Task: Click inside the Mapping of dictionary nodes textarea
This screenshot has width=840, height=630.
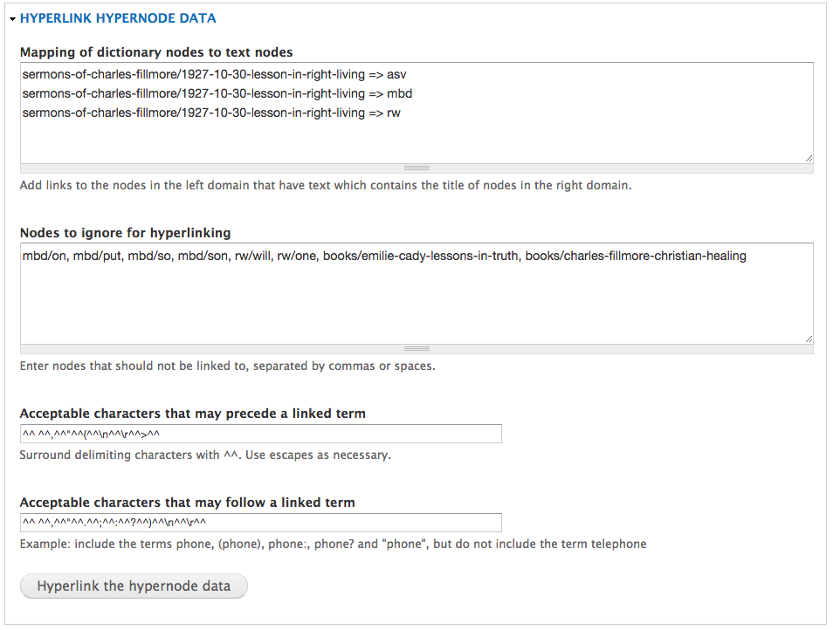Action: (x=417, y=113)
